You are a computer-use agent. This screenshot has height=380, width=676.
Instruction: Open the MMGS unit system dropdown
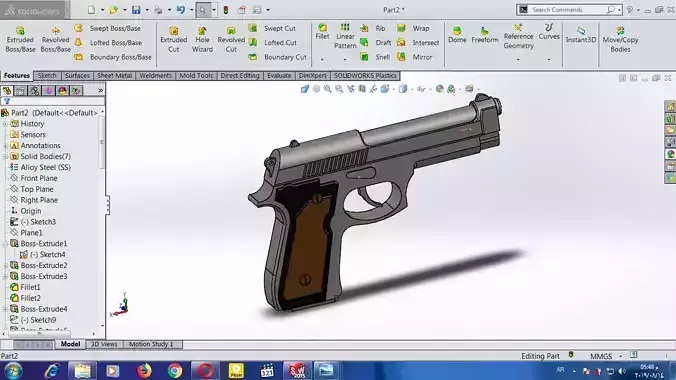(620, 356)
